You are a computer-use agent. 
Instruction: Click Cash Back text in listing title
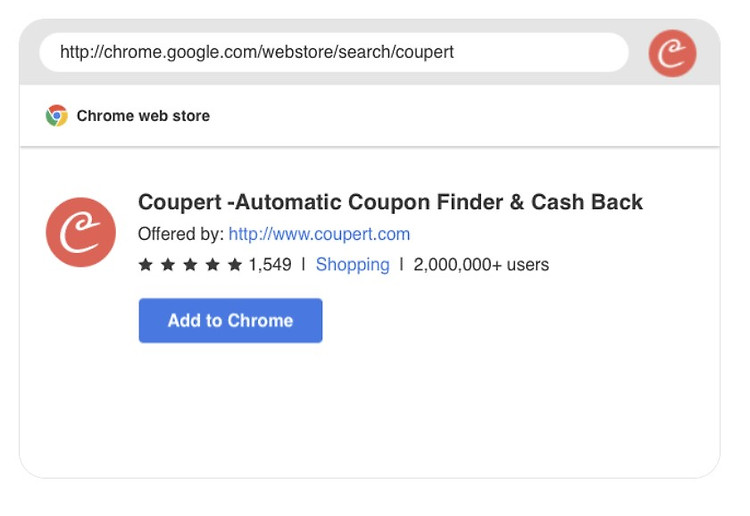click(x=587, y=202)
